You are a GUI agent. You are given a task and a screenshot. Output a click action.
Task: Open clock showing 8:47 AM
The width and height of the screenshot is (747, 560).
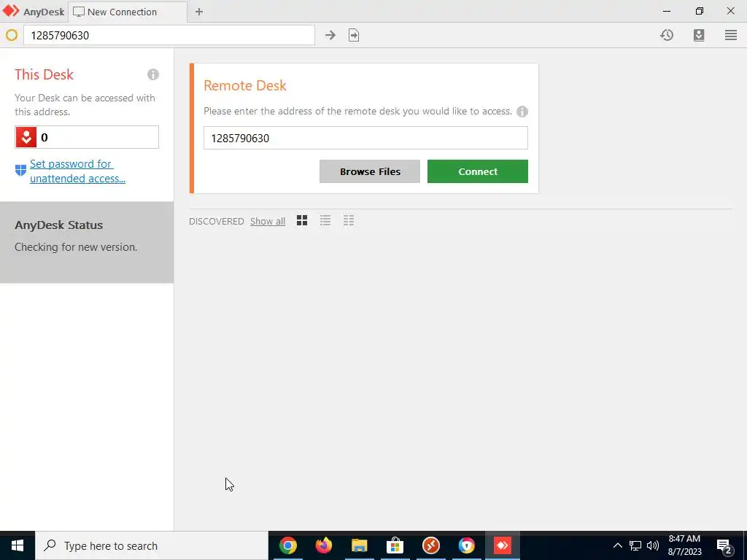point(684,545)
